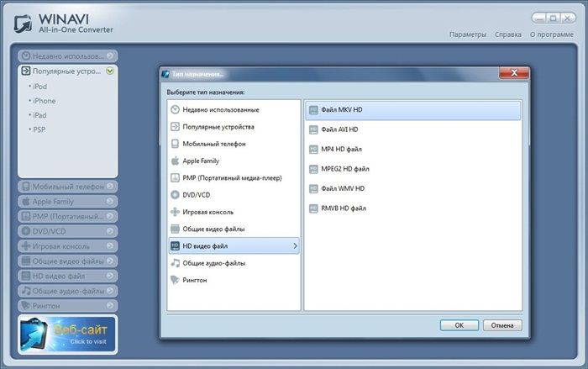588x369 pixels.
Task: Expand the Рингтон sidebar section arrow
Action: coord(110,306)
